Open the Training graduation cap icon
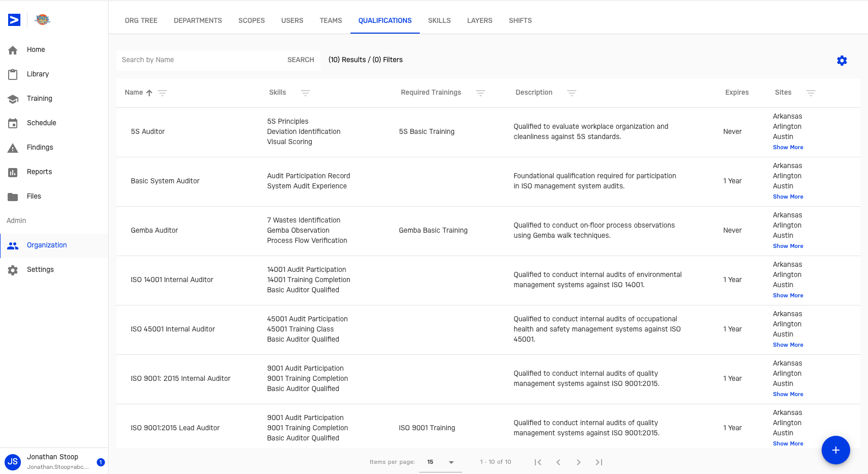The height and width of the screenshot is (474, 868). click(x=13, y=99)
